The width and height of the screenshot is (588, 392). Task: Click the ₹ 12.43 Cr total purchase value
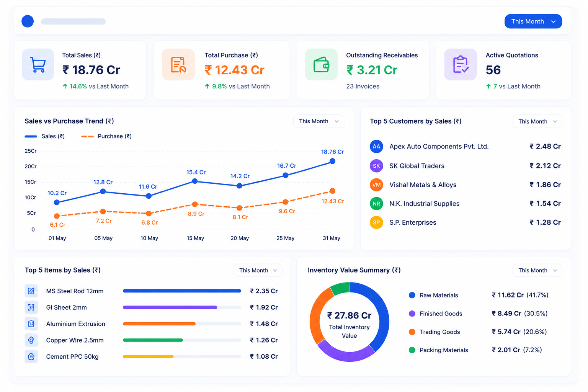tap(234, 70)
